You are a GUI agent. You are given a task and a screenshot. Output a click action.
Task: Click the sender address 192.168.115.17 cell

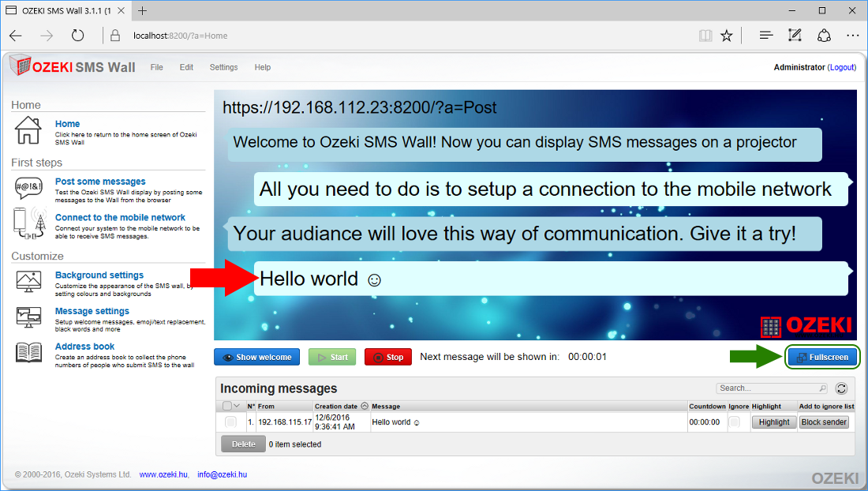(x=285, y=422)
